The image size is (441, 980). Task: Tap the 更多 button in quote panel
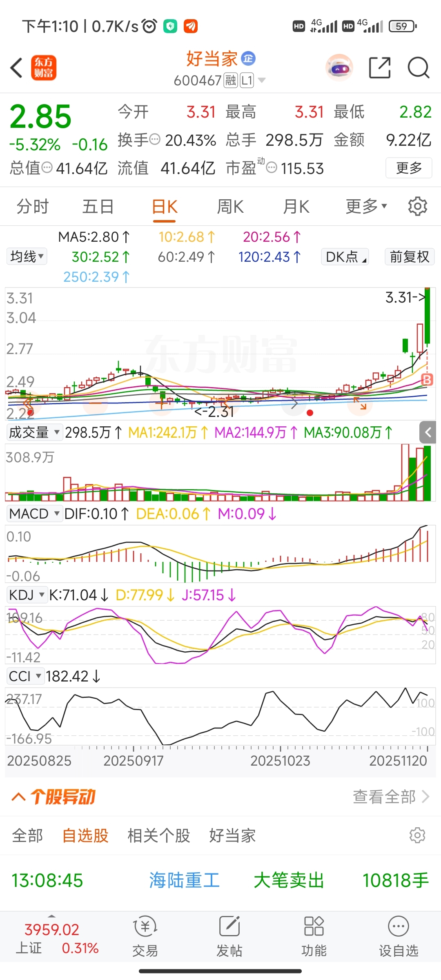pyautogui.click(x=409, y=168)
